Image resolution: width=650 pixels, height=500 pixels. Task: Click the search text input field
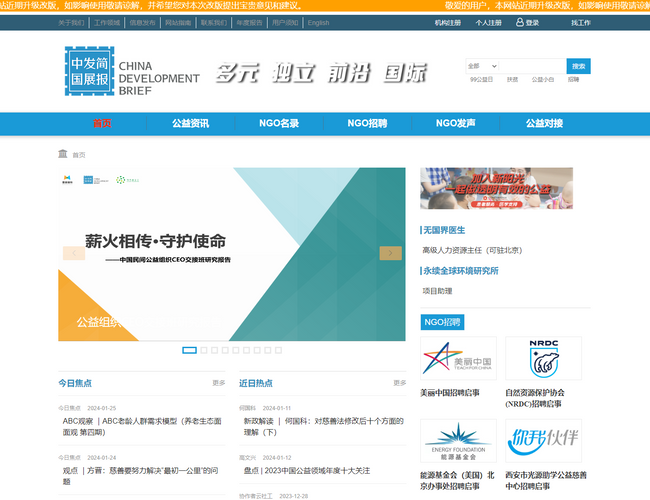pyautogui.click(x=532, y=66)
